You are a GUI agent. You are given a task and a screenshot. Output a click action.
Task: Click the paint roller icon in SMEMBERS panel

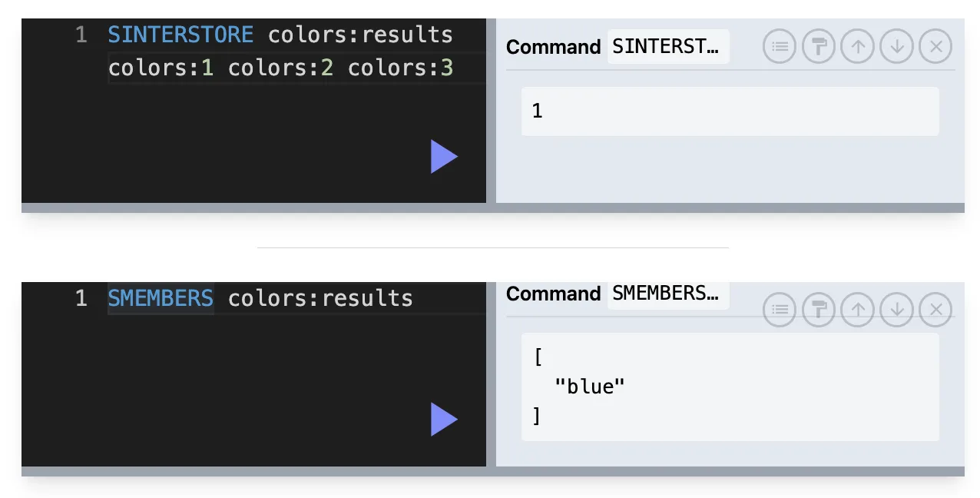coord(819,310)
